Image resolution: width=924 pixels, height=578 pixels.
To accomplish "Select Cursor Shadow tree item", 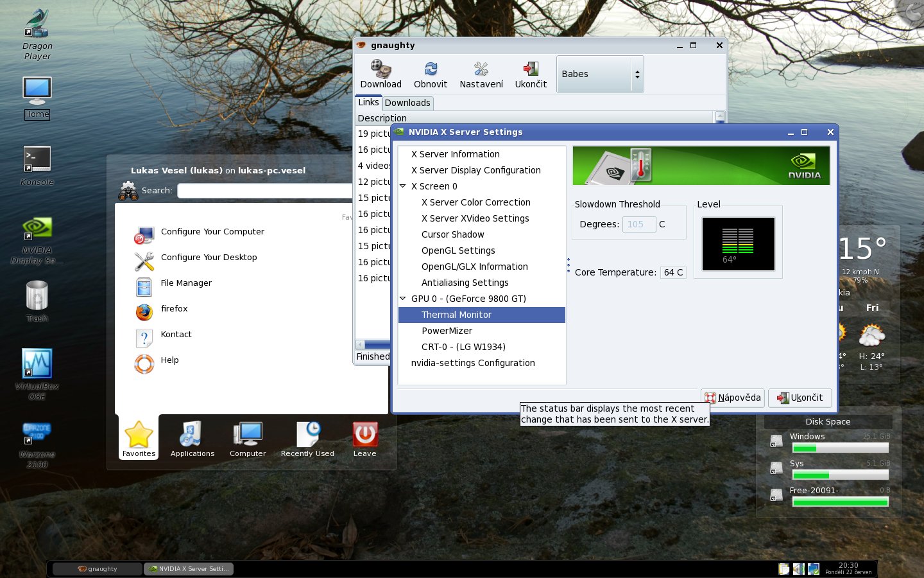I will (453, 234).
